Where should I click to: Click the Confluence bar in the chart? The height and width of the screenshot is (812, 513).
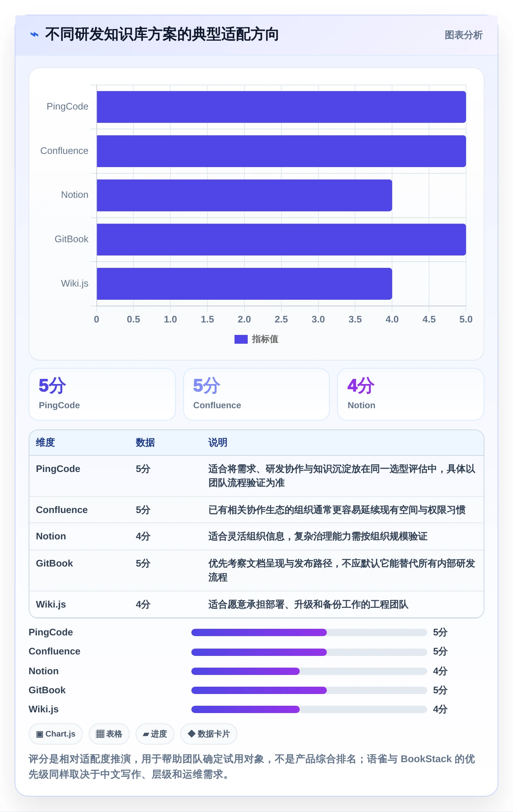coord(281,151)
